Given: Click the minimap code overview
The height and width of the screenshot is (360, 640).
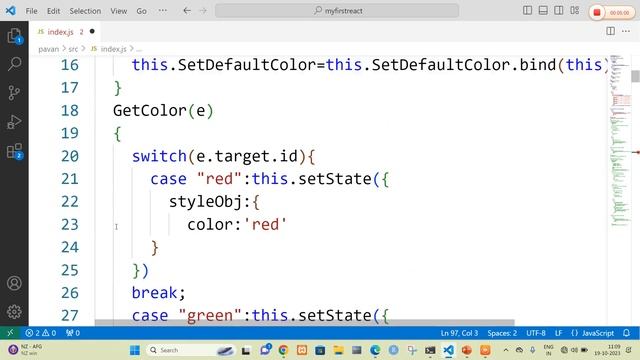Looking at the screenshot, I should [620, 141].
